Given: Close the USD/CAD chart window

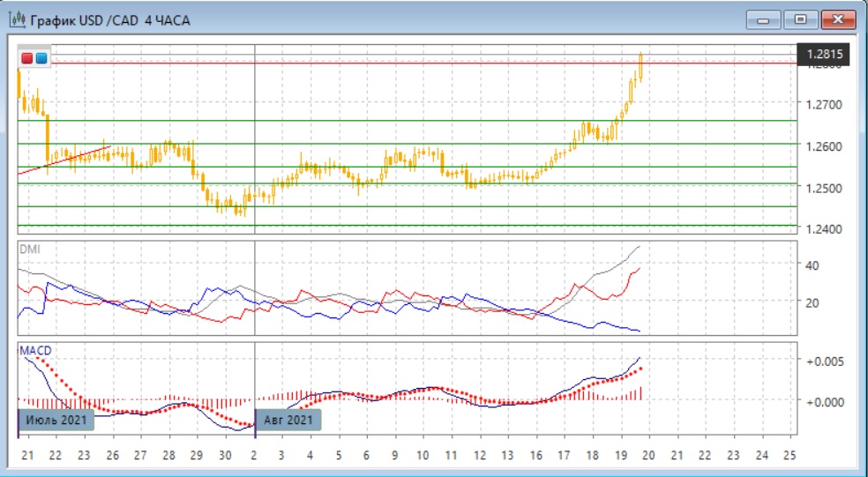Looking at the screenshot, I should tap(838, 19).
